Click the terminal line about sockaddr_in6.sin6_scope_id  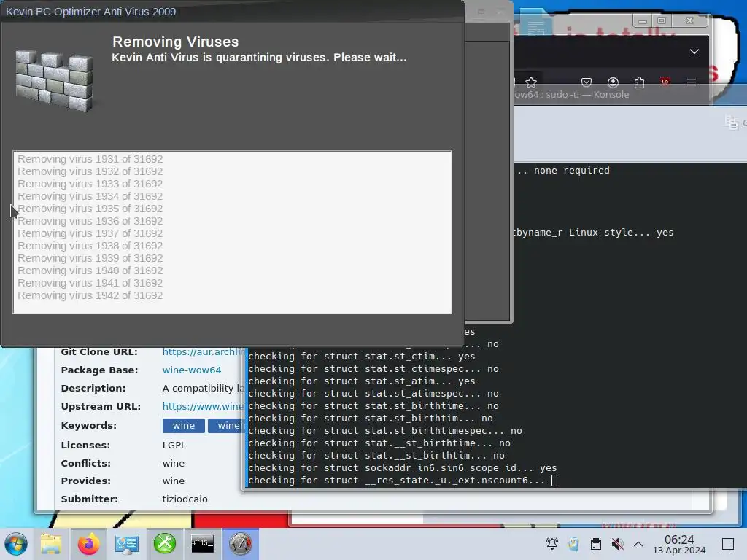tap(402, 468)
